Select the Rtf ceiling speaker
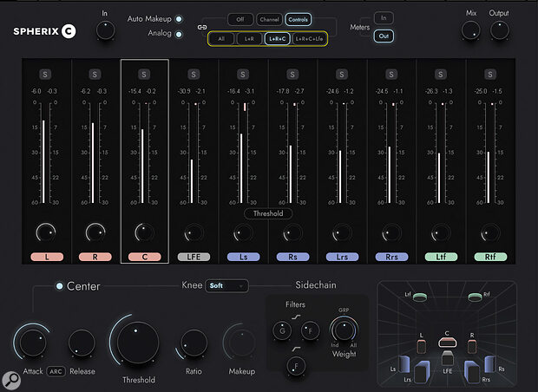Viewport: 538px width, 392px height. tap(475, 297)
